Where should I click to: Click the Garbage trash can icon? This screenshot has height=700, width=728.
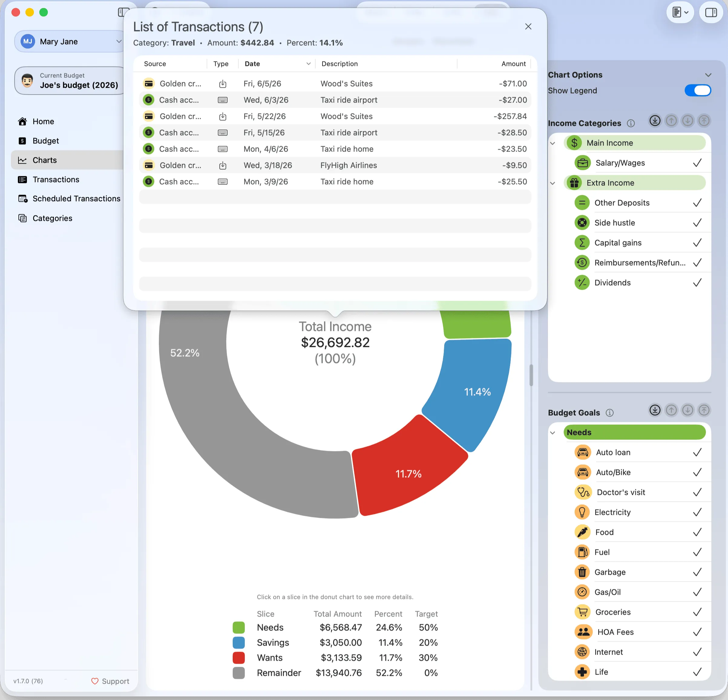tap(582, 572)
